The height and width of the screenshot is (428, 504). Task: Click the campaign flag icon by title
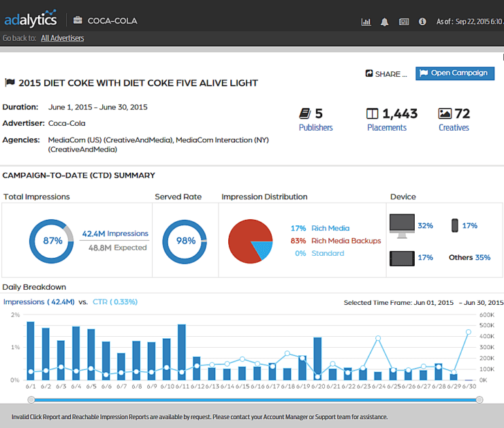coord(10,82)
